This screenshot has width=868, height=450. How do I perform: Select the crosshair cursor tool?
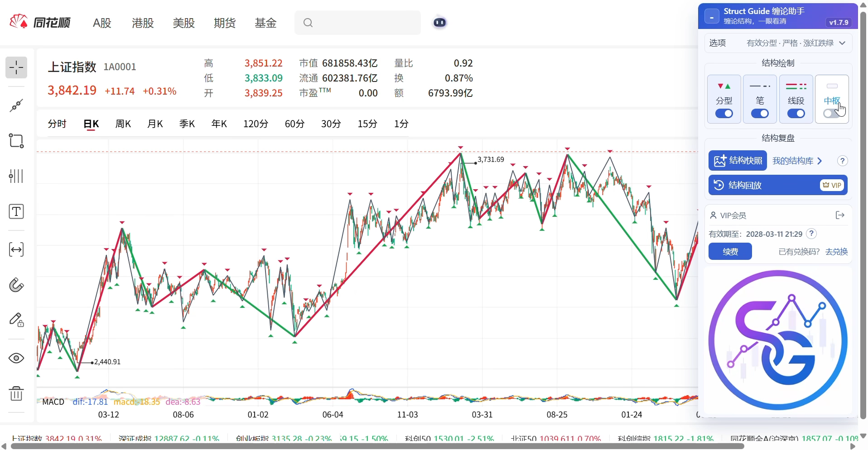(x=16, y=68)
